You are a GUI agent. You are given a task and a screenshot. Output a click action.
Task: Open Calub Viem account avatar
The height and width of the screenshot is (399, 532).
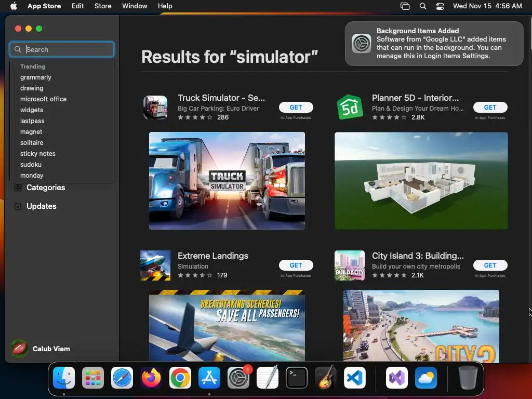tap(19, 349)
